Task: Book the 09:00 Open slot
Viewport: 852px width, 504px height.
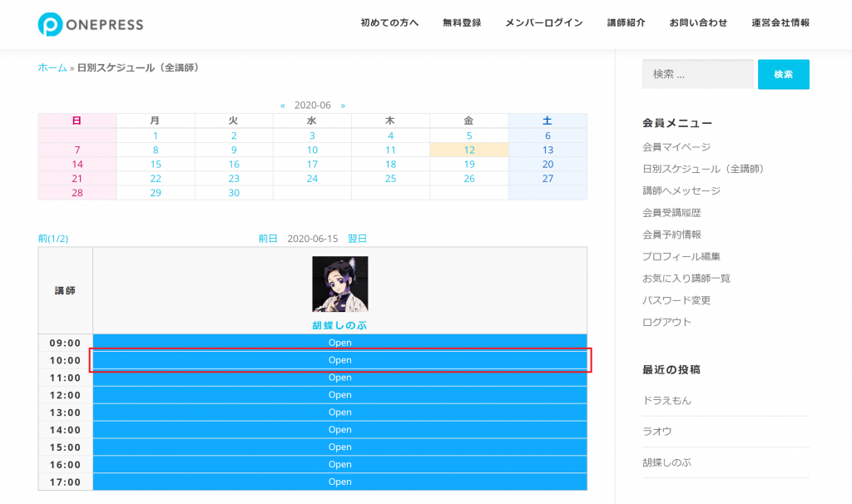Action: click(x=340, y=343)
